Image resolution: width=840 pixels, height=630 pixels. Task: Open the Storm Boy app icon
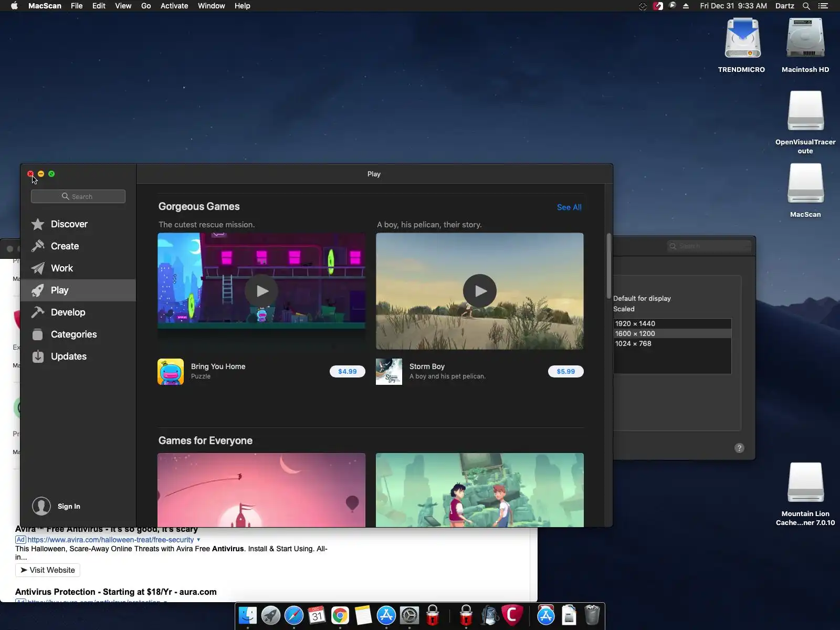[x=389, y=372]
